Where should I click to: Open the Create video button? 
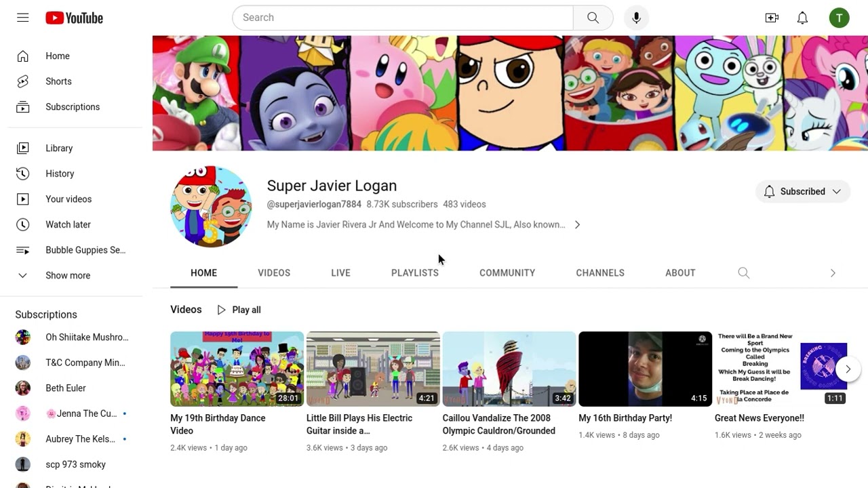coord(772,18)
